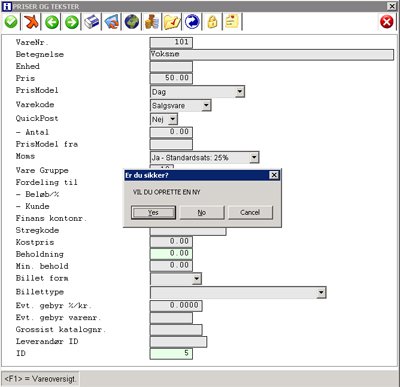
Task: Click the Min. behold field
Action: pos(171,266)
